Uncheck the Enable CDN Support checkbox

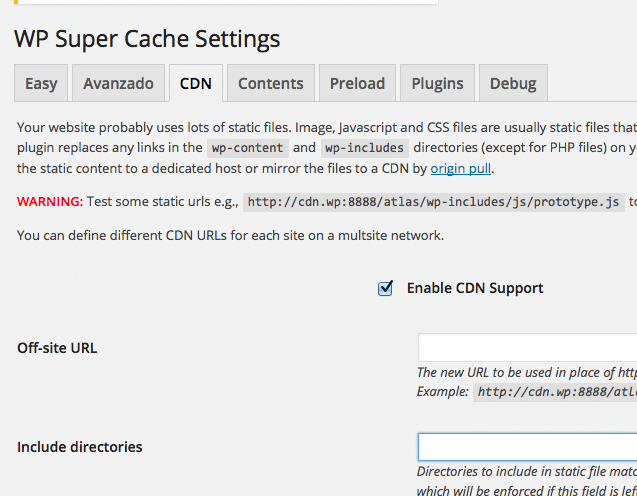(x=385, y=288)
